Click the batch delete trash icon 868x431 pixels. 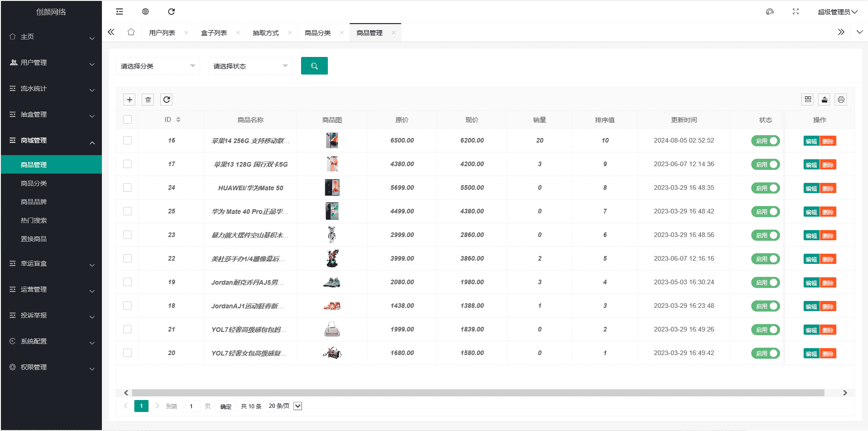[148, 100]
